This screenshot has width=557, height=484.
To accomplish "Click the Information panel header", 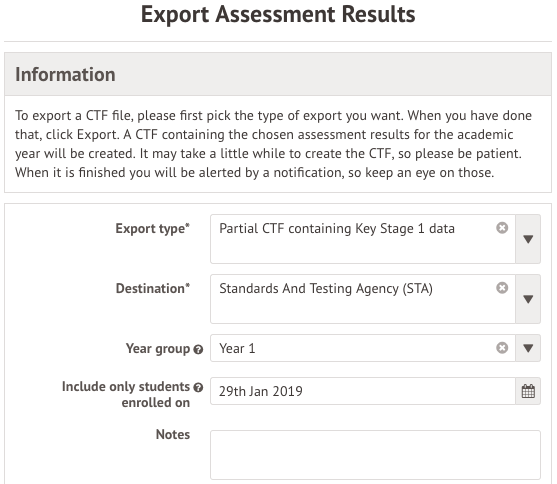I will coord(278,74).
